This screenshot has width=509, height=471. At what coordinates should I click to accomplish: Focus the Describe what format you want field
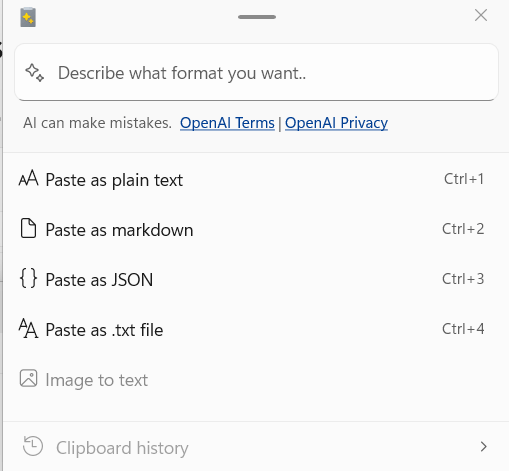tap(256, 72)
